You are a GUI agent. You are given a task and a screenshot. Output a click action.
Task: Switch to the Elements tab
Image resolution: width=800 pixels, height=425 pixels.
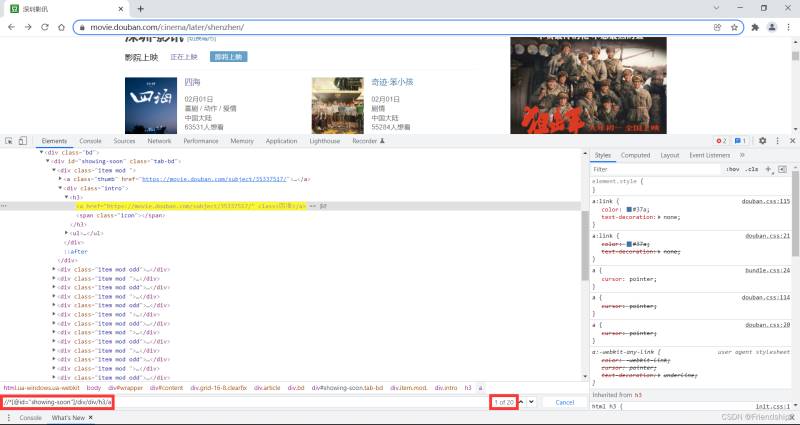pos(54,141)
